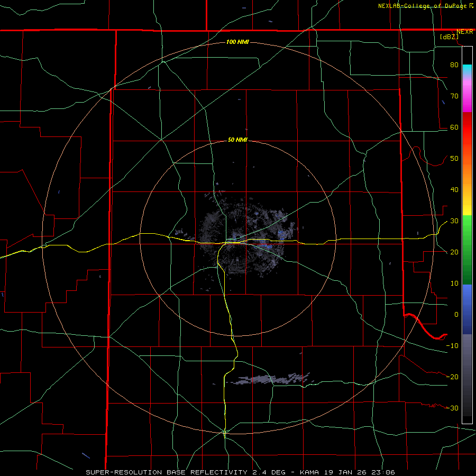Click the 10 value on dBZ scale
This screenshot has width=476, height=476.
click(454, 283)
